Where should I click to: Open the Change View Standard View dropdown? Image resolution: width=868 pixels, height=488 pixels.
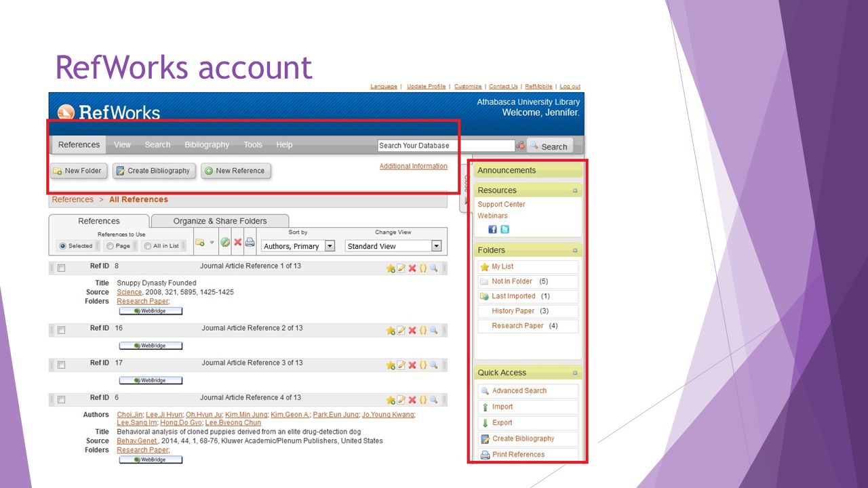pyautogui.click(x=393, y=246)
